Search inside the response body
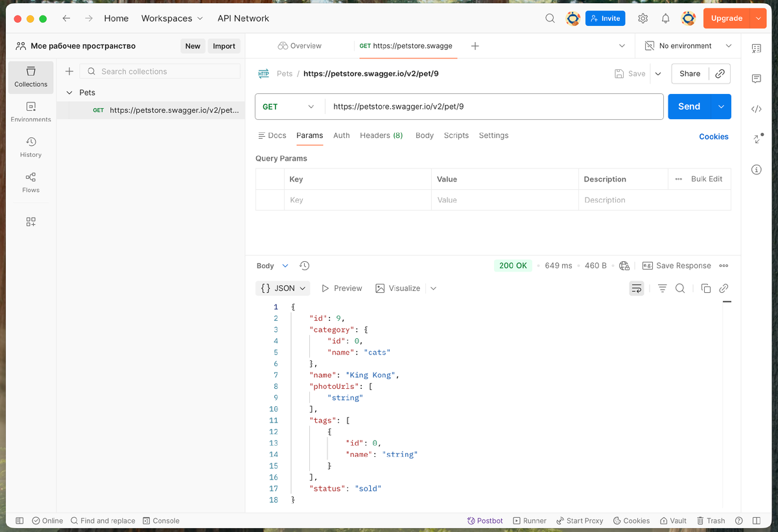The width and height of the screenshot is (778, 532). [x=680, y=288]
